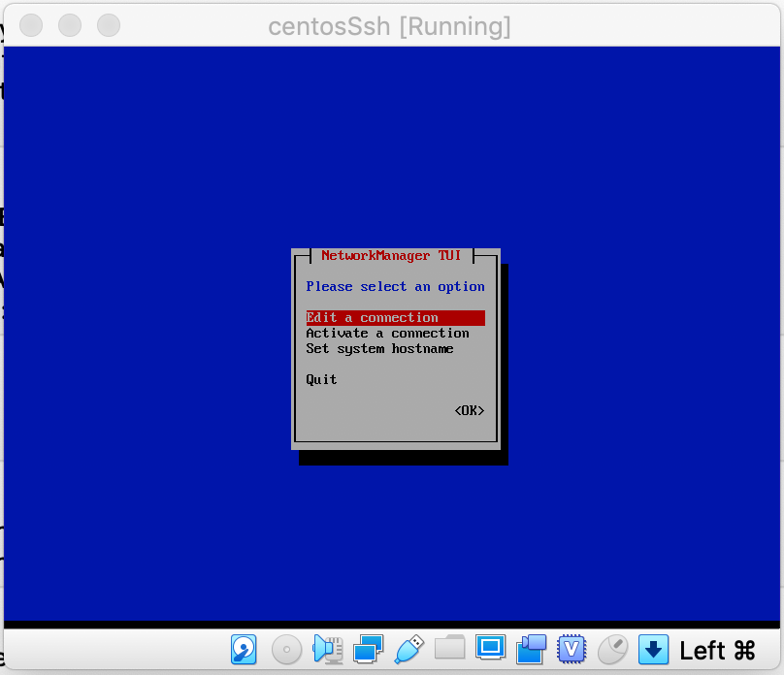Click the hard disk activity icon
The image size is (784, 675).
click(244, 650)
